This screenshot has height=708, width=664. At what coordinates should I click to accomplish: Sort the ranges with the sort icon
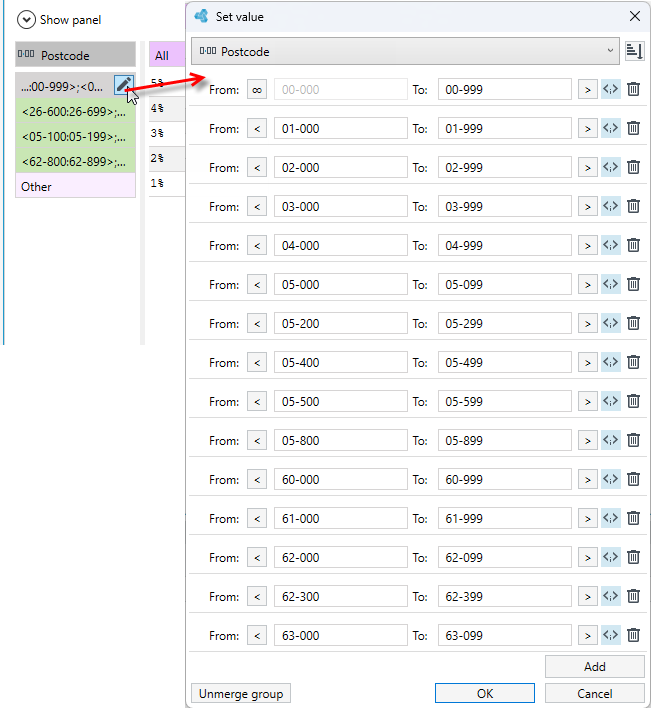[634, 51]
